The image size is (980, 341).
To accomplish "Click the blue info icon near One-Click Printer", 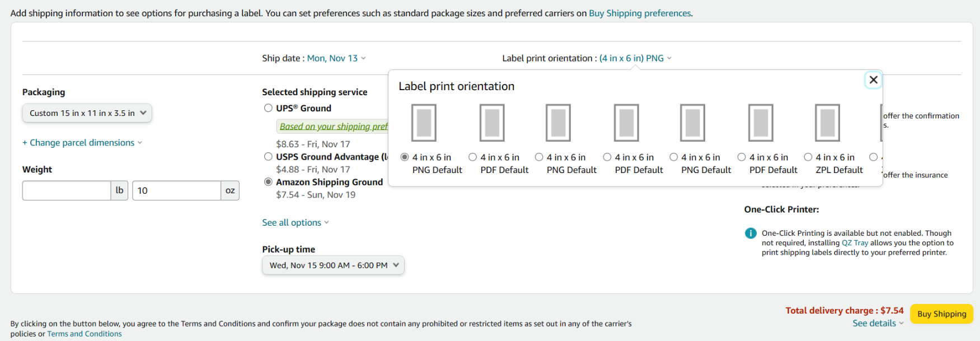I will point(751,233).
